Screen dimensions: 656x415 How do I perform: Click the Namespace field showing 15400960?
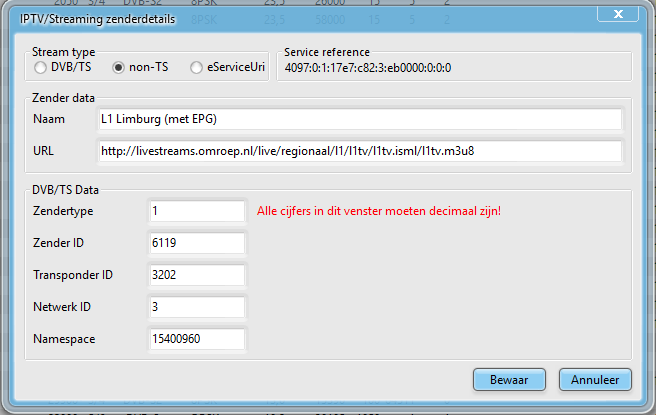pos(197,339)
